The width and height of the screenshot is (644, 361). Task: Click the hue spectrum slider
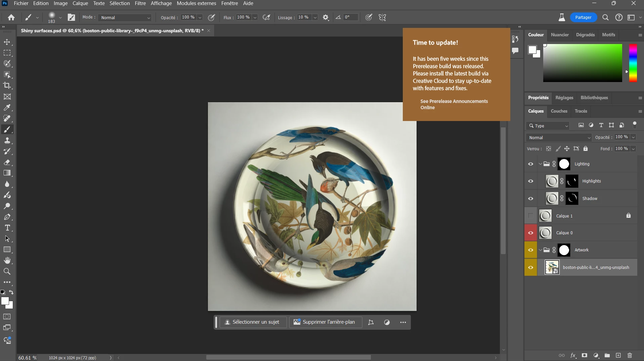[x=633, y=63]
